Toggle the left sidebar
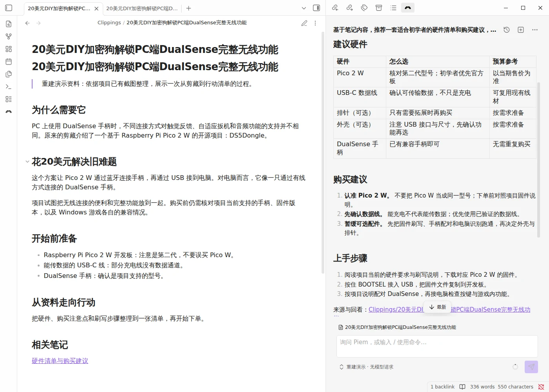 pos(9,8)
